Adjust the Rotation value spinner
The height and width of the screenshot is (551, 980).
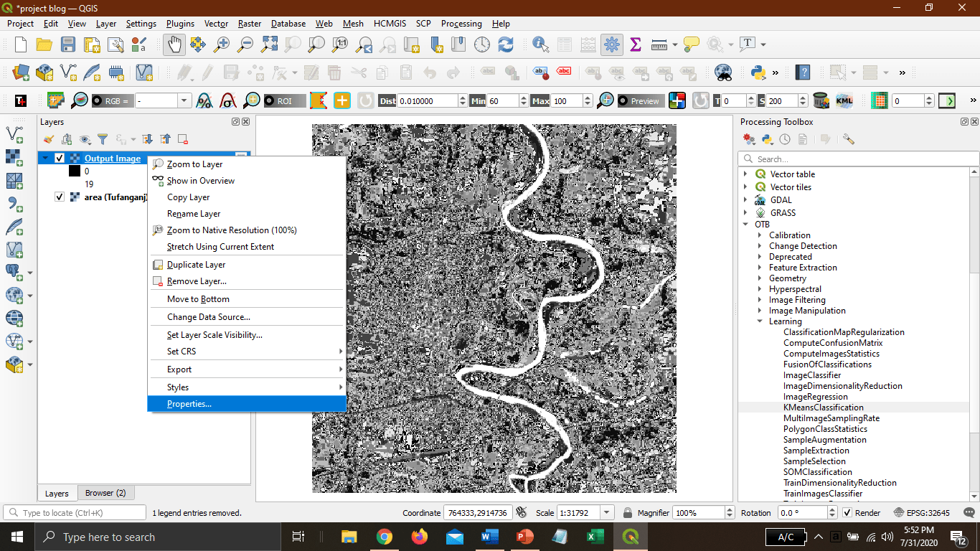tap(831, 512)
